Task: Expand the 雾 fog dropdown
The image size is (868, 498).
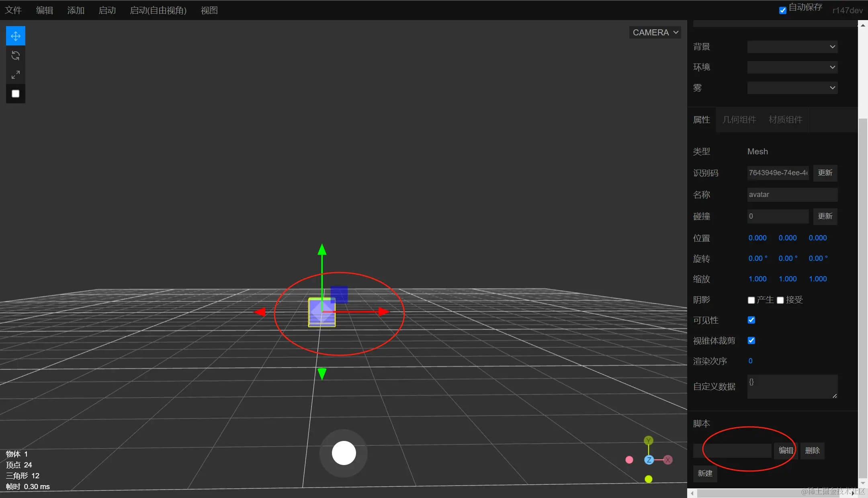Action: (x=792, y=88)
